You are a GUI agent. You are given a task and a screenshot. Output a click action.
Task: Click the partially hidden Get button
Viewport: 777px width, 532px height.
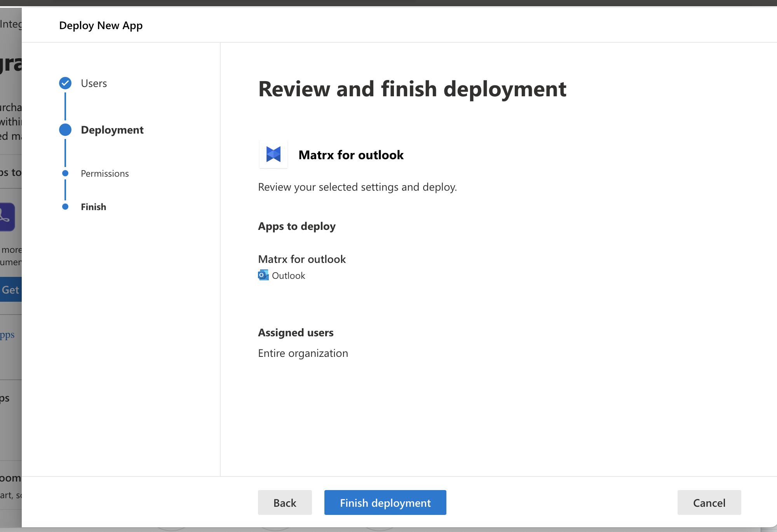coord(10,290)
